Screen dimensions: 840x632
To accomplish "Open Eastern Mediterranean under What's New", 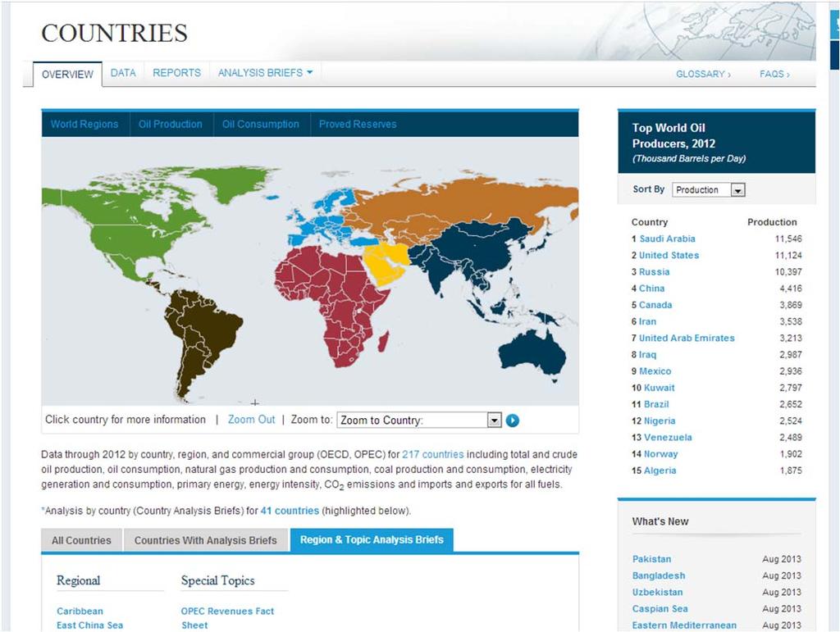I will coord(684,625).
